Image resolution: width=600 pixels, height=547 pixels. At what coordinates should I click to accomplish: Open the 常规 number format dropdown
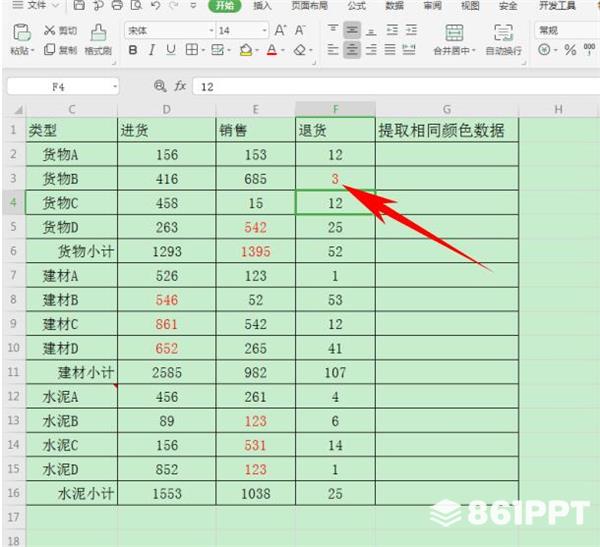pos(567,30)
